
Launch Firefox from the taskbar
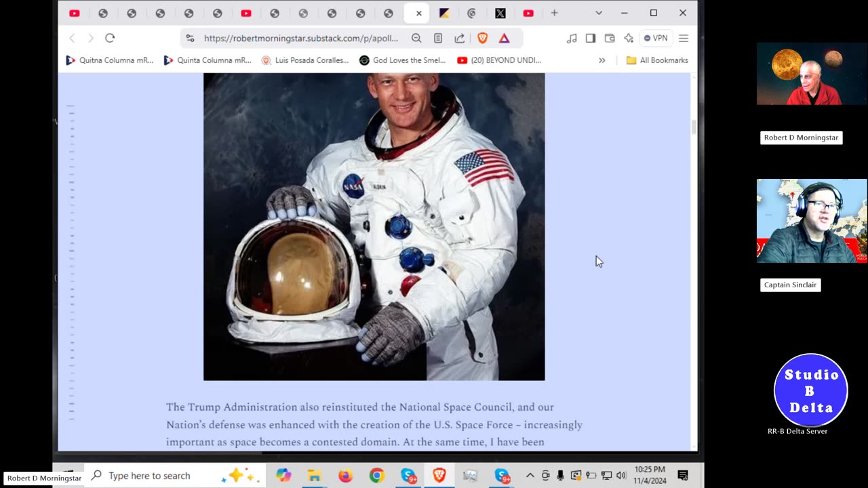[x=345, y=476]
